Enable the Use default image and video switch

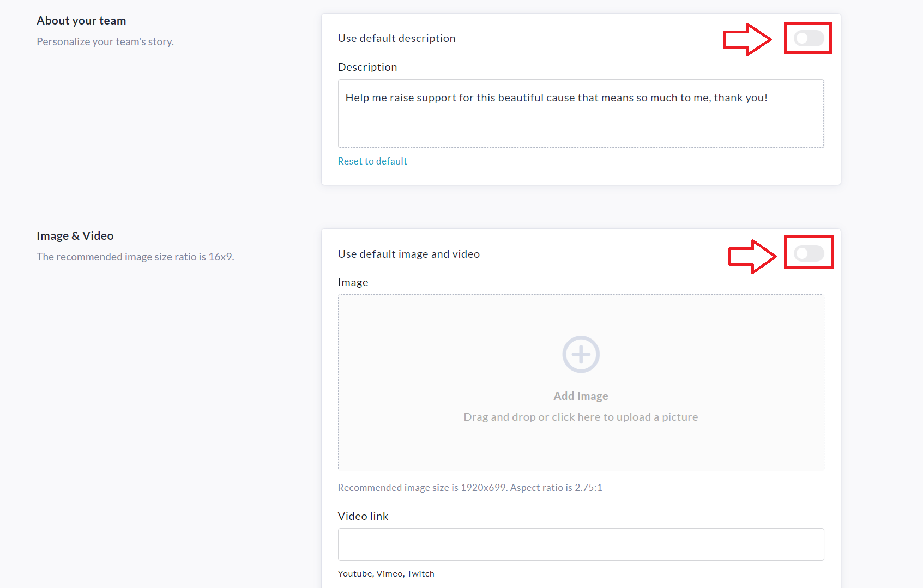click(809, 253)
